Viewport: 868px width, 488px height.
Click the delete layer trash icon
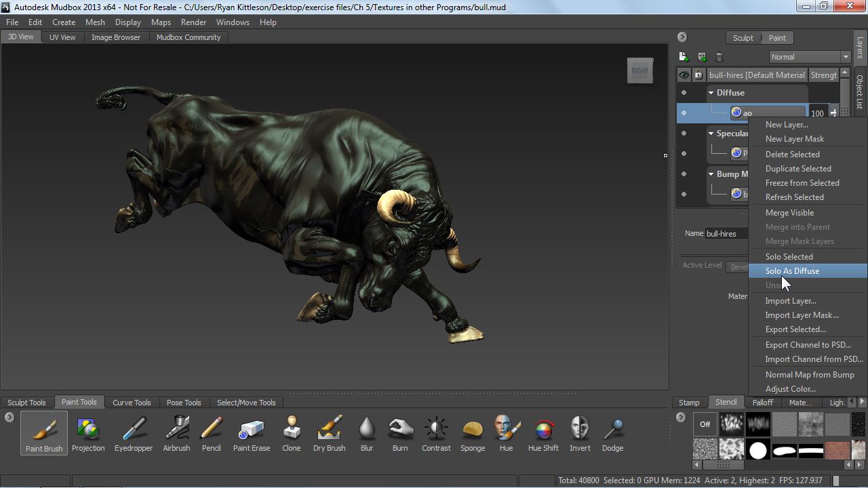coord(719,57)
